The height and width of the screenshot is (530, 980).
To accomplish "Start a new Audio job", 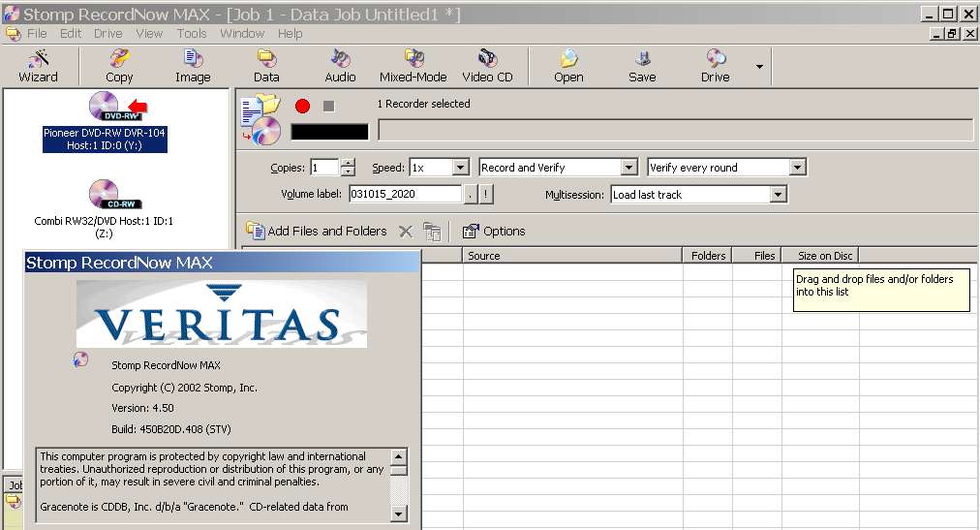I will point(340,66).
